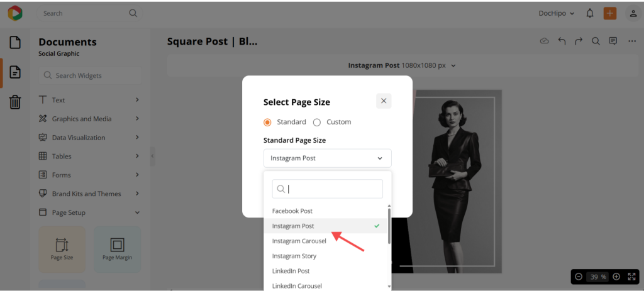Click the DocHipo logo icon
This screenshot has width=644, height=291.
[x=15, y=13]
